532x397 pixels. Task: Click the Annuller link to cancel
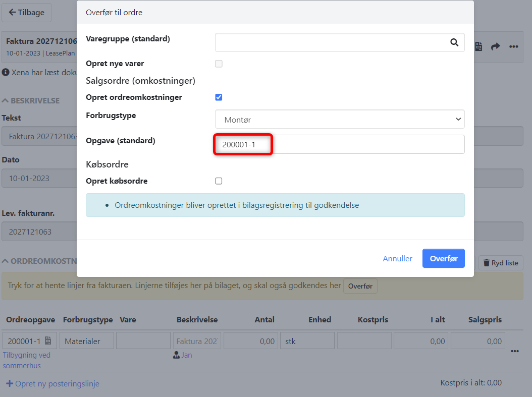(397, 258)
